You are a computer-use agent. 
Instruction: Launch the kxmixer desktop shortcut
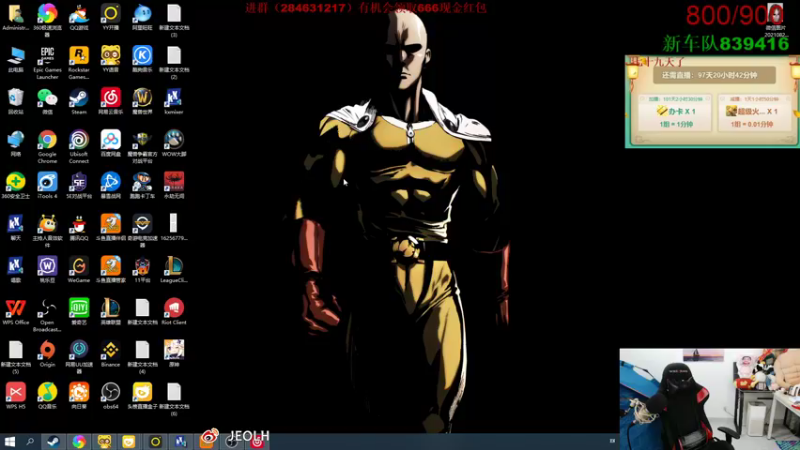(x=174, y=101)
